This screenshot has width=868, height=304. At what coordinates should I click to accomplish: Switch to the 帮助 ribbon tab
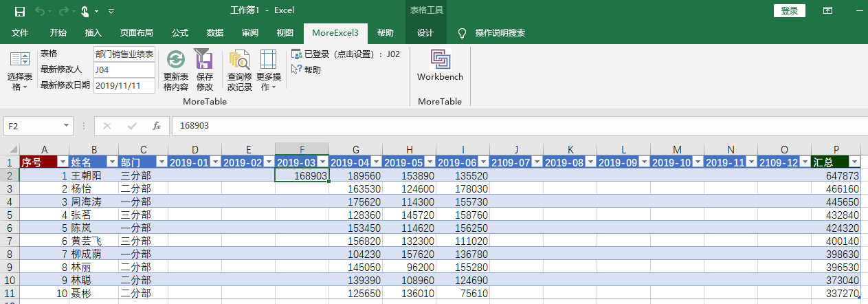pyautogui.click(x=386, y=33)
